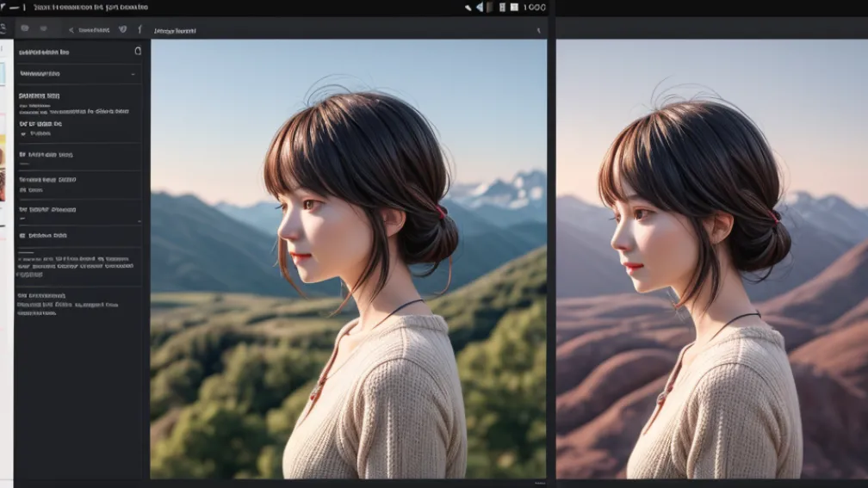Click the user icon at toolbar's far left
868x488 pixels.
click(x=3, y=28)
